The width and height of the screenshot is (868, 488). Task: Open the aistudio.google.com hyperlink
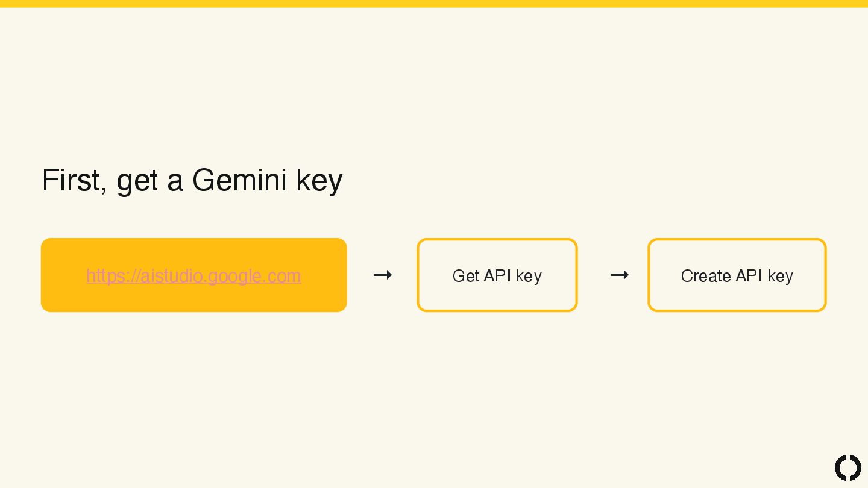(x=193, y=275)
